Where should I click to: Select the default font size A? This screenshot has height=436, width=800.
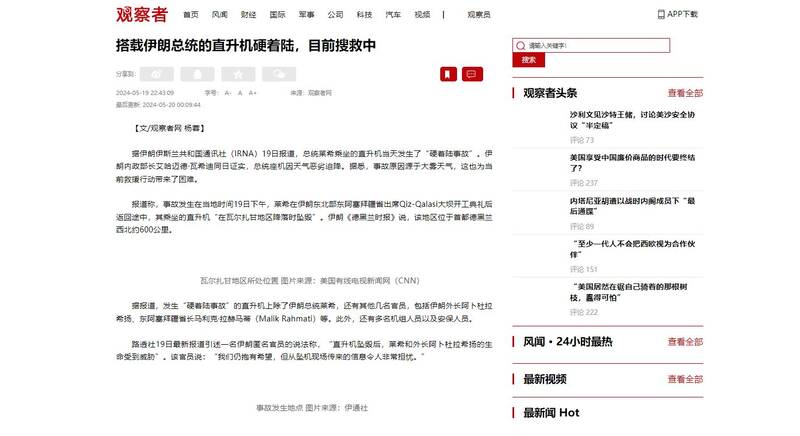(x=241, y=92)
